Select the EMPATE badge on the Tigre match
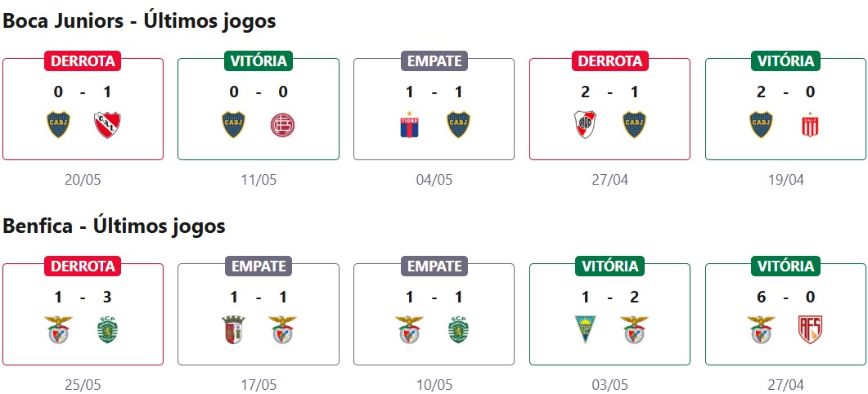This screenshot has width=868, height=394. click(434, 61)
